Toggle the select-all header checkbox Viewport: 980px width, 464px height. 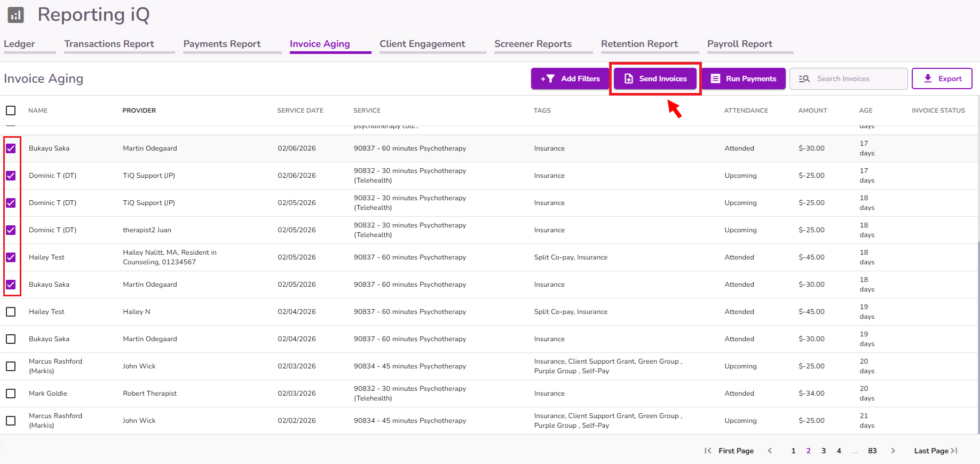point(11,111)
